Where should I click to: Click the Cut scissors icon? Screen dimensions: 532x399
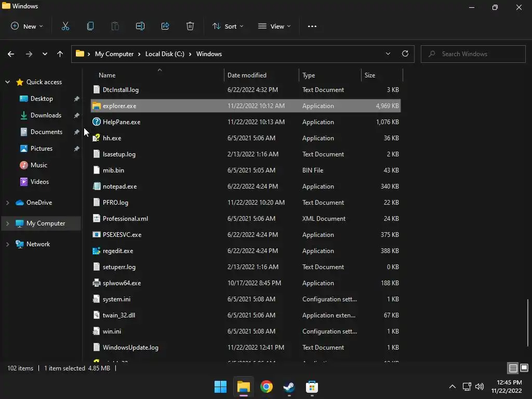65,26
